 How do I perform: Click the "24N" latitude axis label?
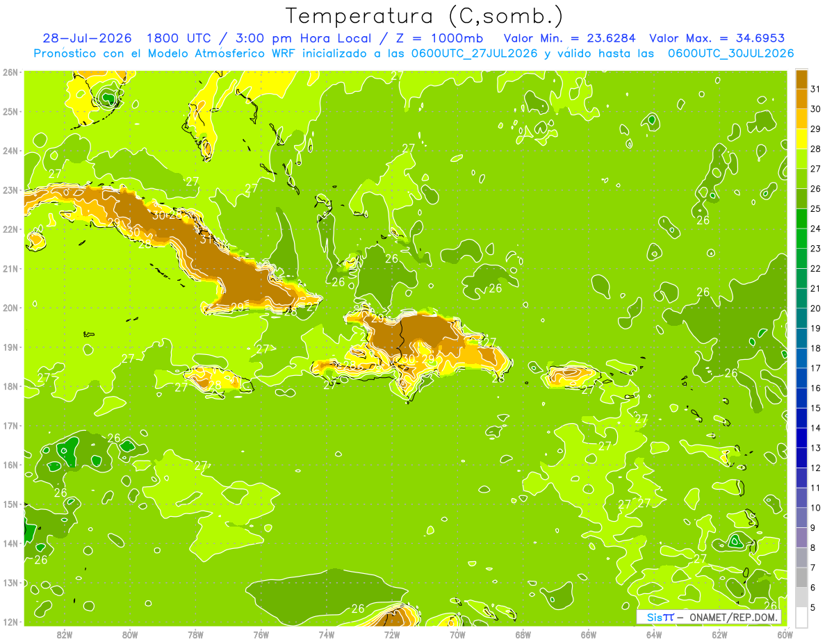click(10, 151)
